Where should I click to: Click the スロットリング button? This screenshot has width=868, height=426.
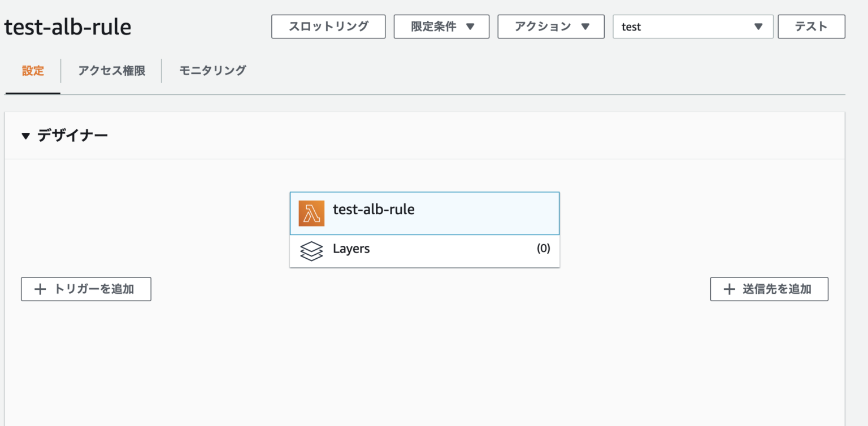[328, 26]
